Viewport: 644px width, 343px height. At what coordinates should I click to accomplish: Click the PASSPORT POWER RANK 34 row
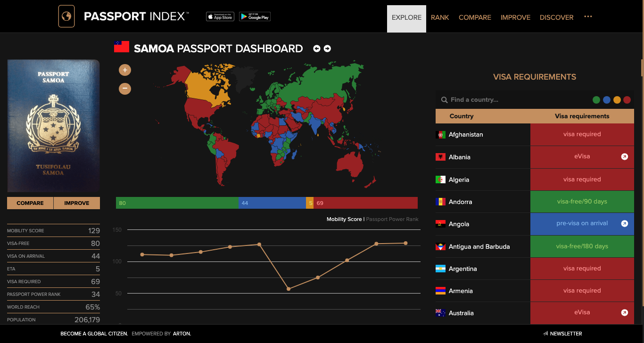point(53,294)
